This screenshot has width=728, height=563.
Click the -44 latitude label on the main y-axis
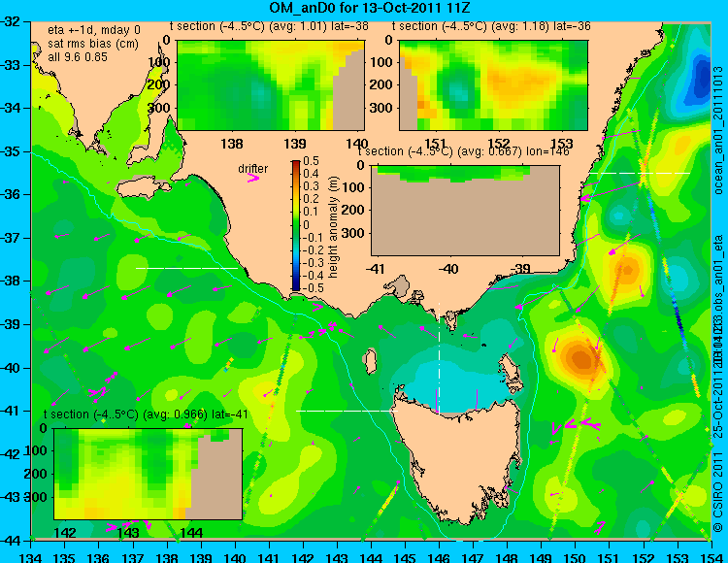12,541
